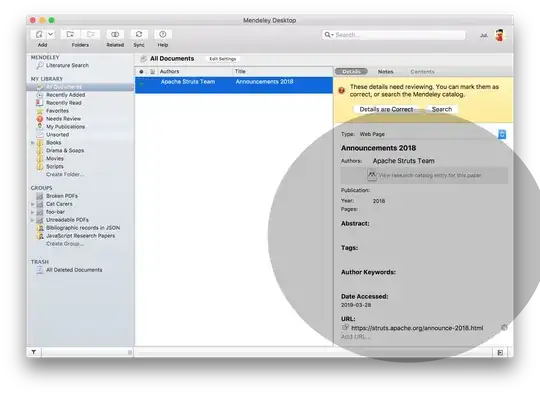Click the Announcements 2018 title field
540x395 pixels.
pos(378,148)
